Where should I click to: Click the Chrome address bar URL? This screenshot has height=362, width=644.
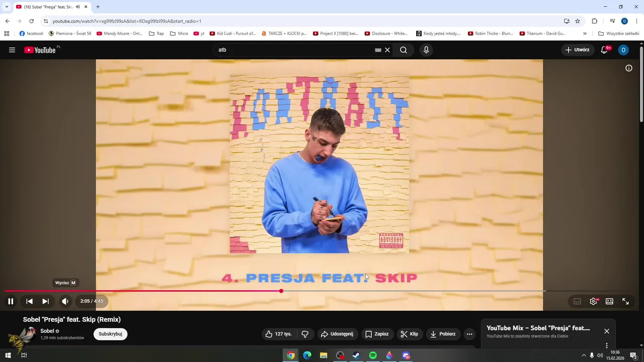coord(127,21)
